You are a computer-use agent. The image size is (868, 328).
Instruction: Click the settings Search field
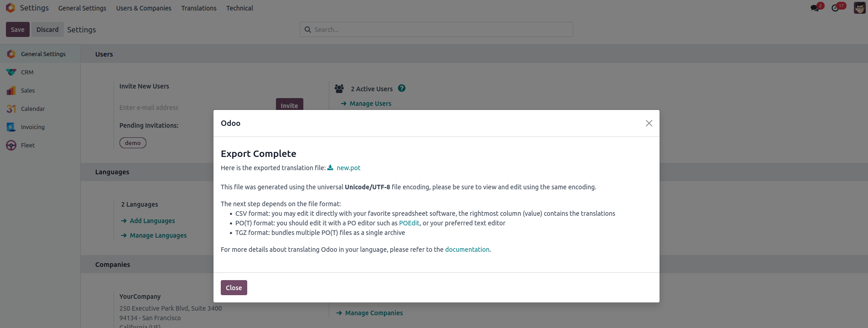(x=437, y=30)
